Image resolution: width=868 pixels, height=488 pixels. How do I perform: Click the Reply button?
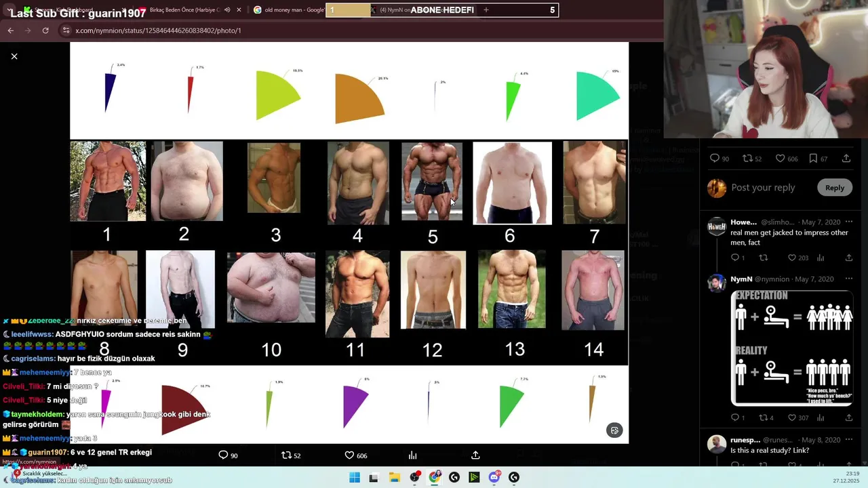835,188
